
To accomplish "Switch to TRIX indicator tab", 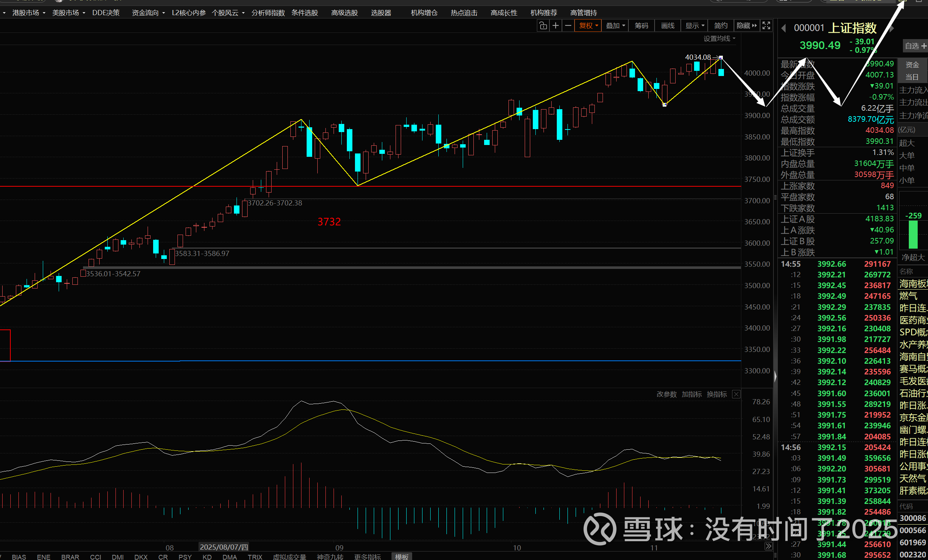I will pyautogui.click(x=255, y=557).
